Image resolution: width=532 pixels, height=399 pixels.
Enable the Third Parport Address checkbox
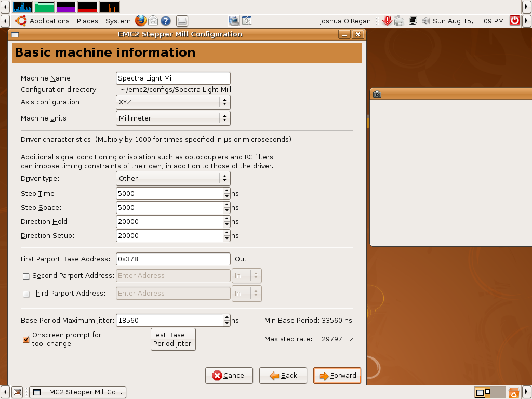[26, 294]
